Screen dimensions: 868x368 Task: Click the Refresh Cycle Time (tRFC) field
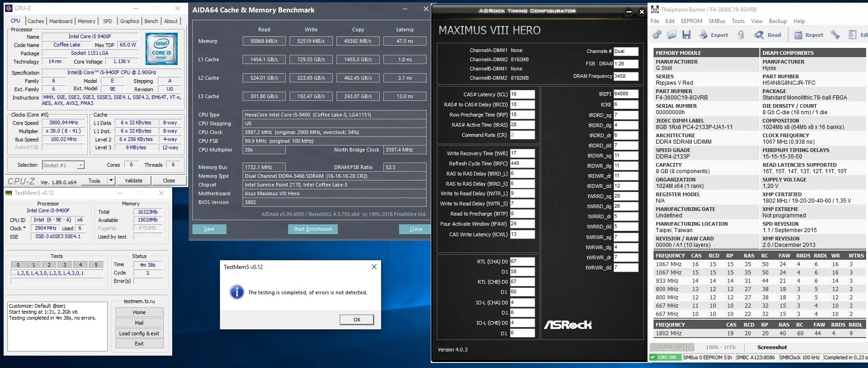tap(522, 163)
